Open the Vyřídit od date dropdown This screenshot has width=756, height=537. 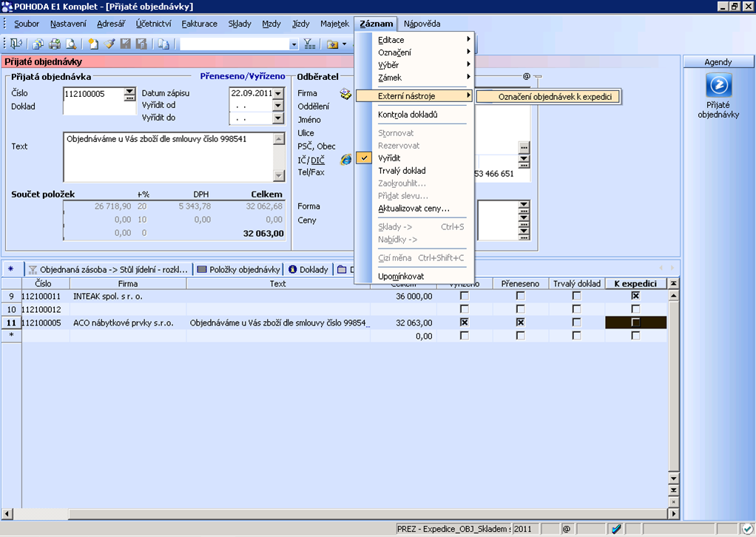tap(278, 106)
